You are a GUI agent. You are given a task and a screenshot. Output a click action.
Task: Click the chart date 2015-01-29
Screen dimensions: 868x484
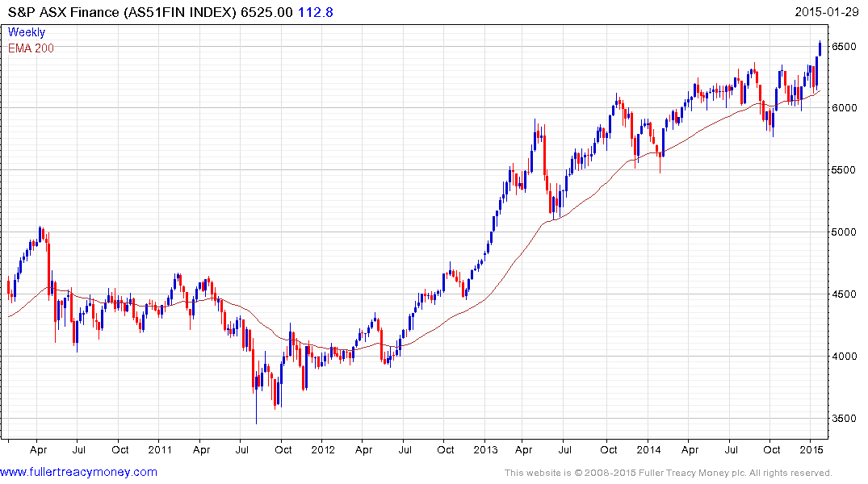click(x=827, y=12)
